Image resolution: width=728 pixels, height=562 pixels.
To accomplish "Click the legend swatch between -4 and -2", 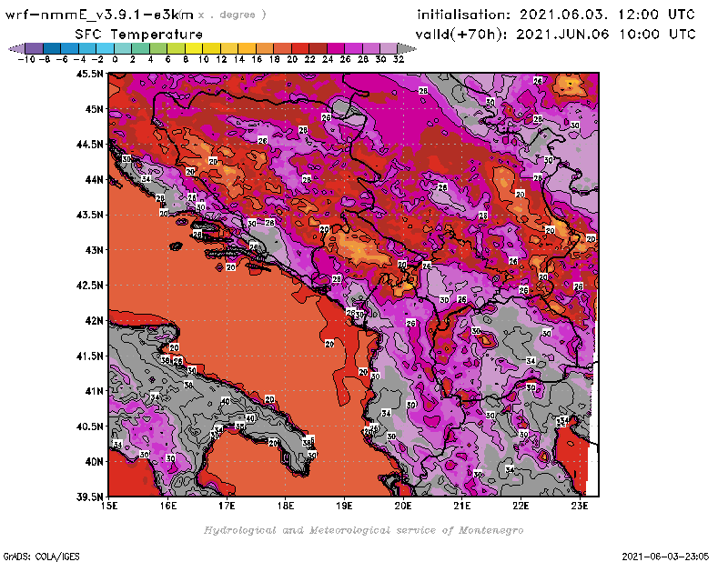I will tap(87, 48).
